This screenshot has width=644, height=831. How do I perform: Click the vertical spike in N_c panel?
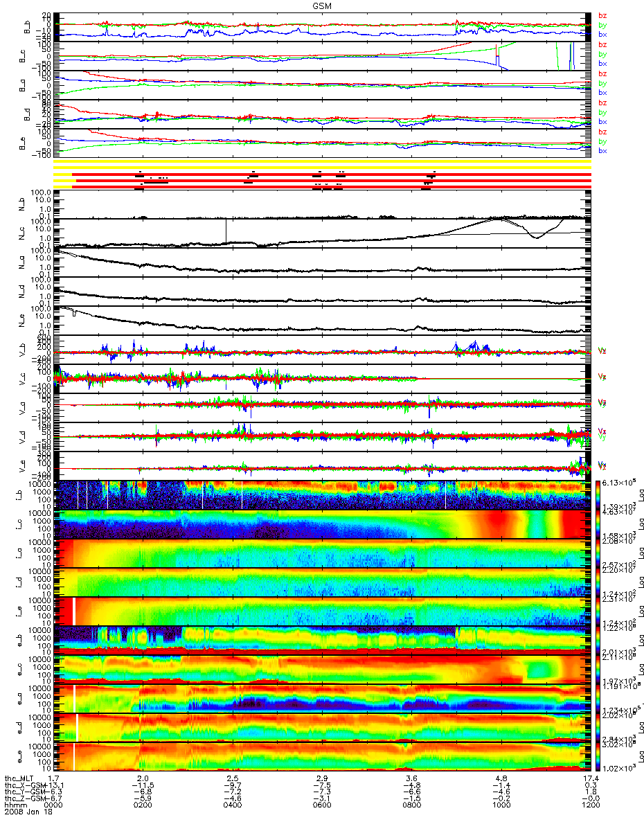click(x=226, y=231)
